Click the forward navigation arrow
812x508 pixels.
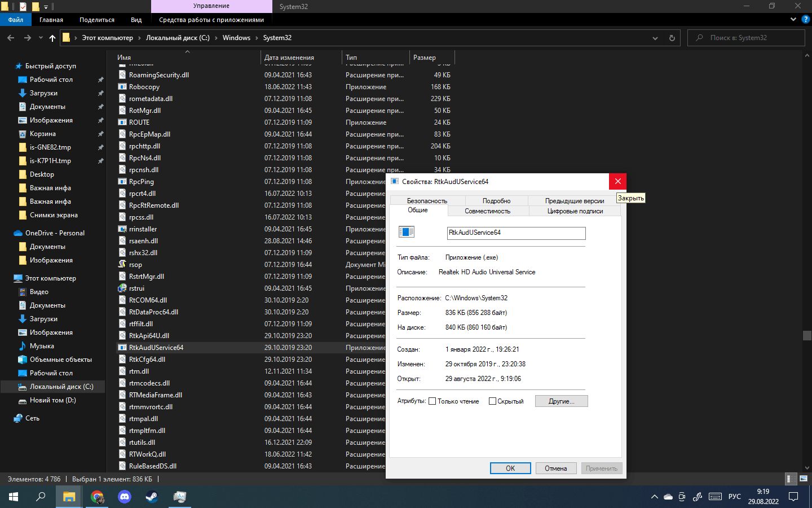pos(27,38)
